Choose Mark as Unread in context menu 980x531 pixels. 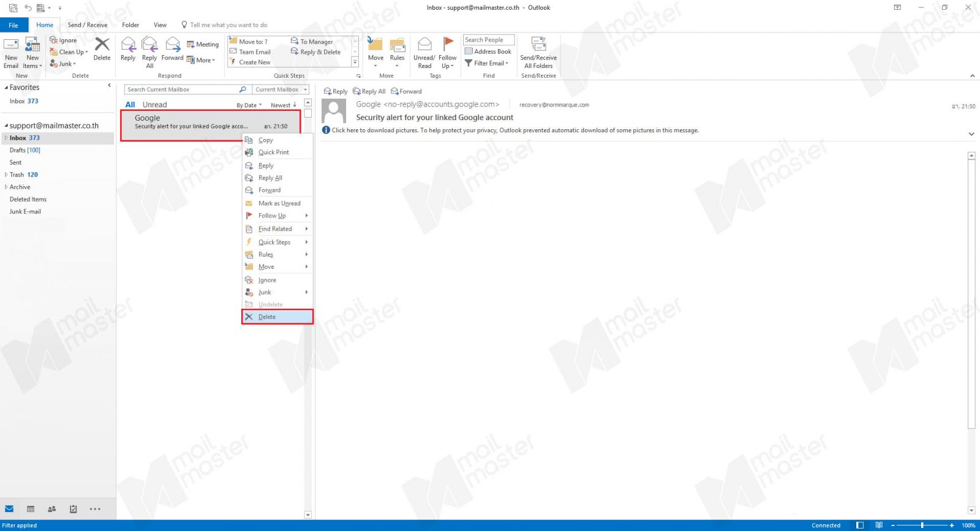[277, 203]
